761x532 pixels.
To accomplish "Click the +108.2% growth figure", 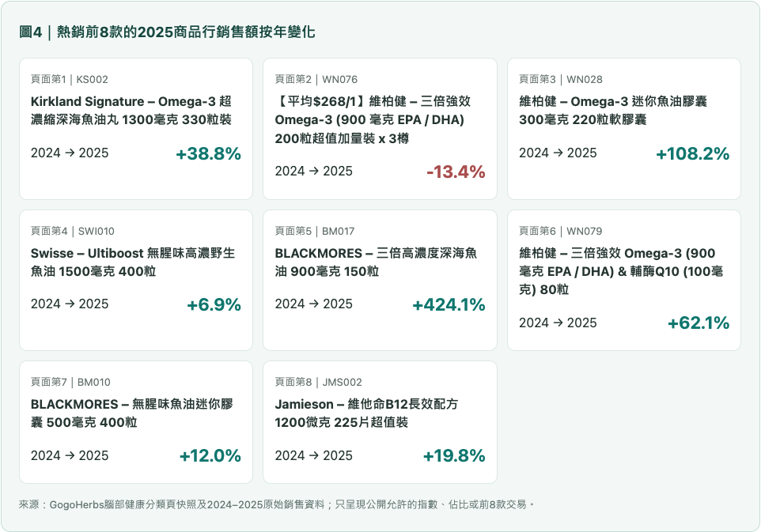I will pos(692,153).
